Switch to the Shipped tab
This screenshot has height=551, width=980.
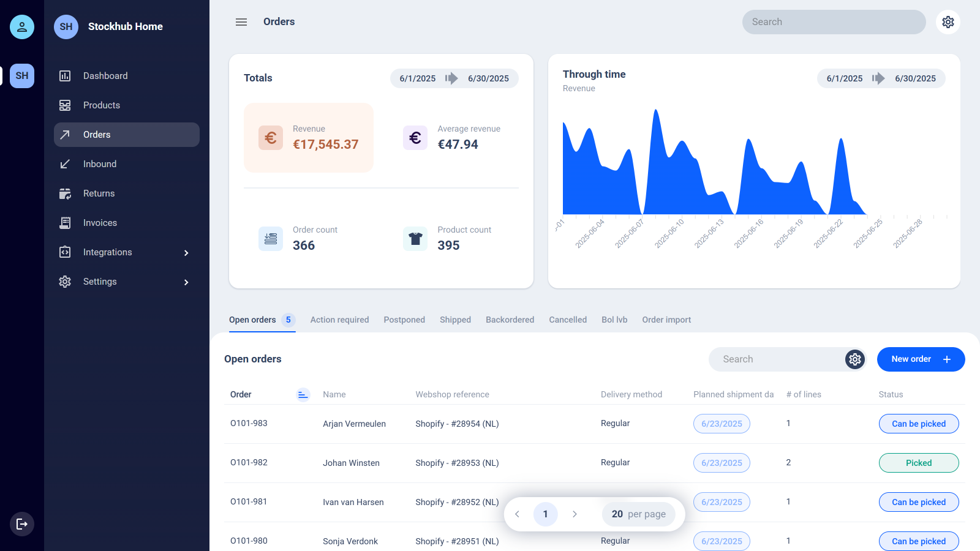point(455,320)
